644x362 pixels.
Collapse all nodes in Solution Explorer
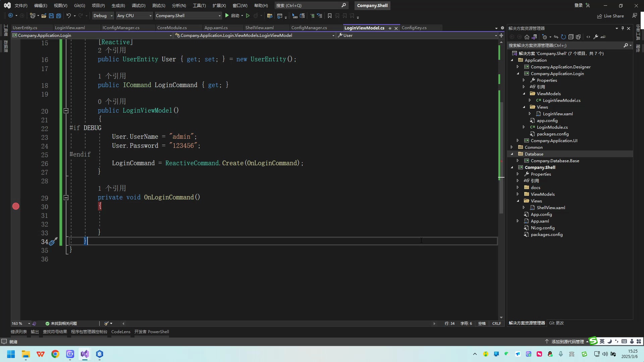571,37
